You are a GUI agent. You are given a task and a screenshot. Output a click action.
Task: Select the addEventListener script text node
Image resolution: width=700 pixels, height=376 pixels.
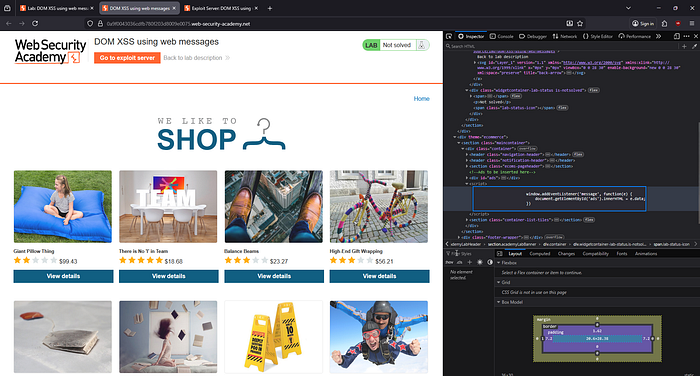click(559, 199)
